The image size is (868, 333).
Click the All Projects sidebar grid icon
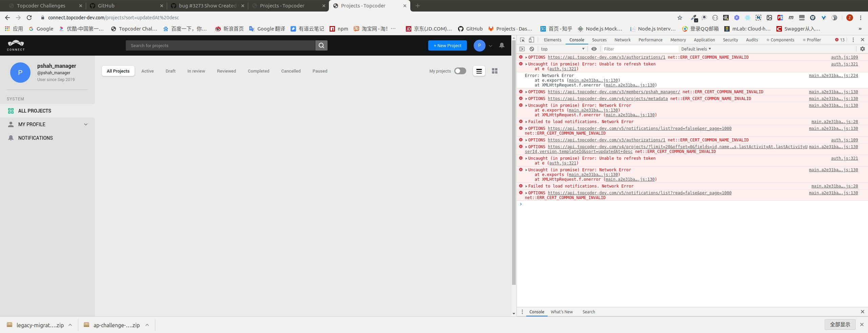(x=11, y=111)
